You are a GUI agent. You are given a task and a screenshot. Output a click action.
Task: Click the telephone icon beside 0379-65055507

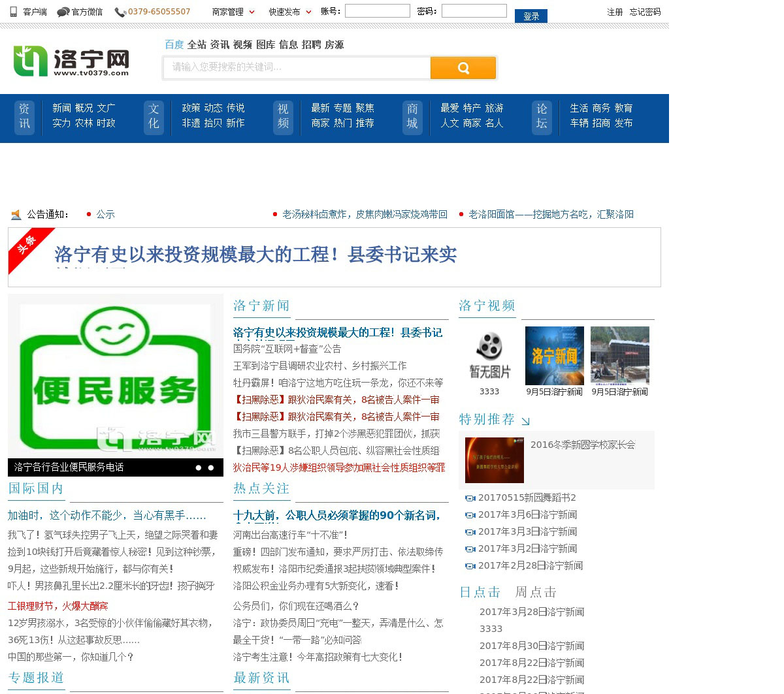click(x=120, y=12)
